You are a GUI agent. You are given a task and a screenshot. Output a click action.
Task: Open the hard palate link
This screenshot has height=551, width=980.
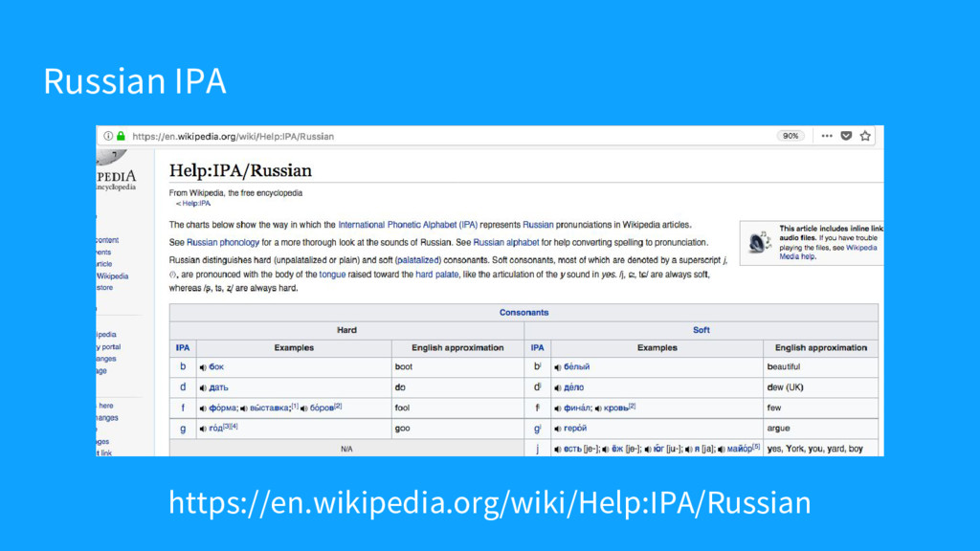(x=436, y=275)
